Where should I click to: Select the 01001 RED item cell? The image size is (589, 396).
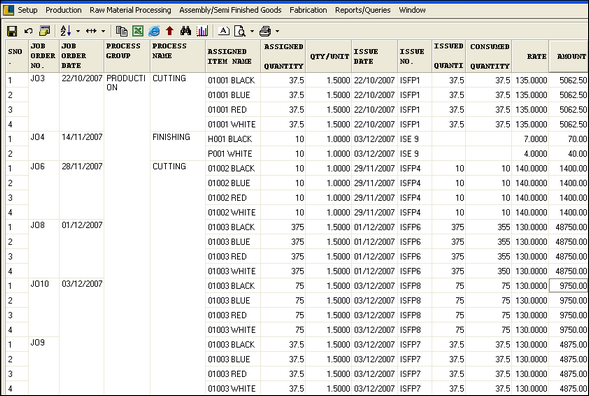click(233, 110)
